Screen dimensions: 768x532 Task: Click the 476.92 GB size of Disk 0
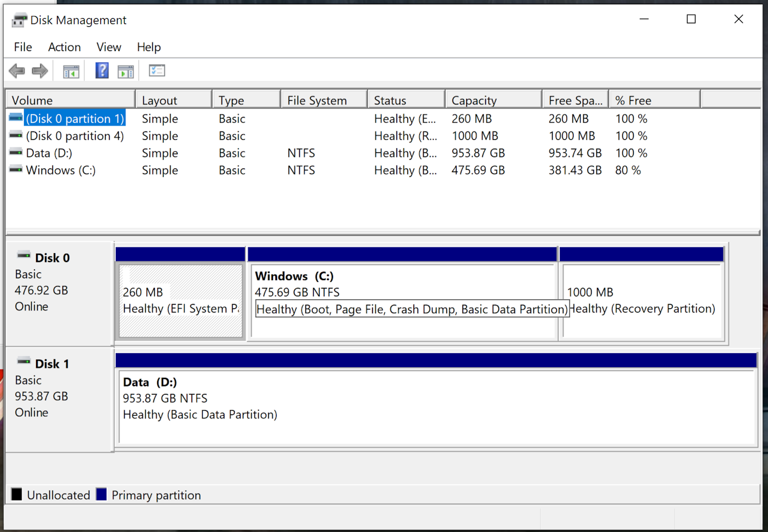[41, 290]
